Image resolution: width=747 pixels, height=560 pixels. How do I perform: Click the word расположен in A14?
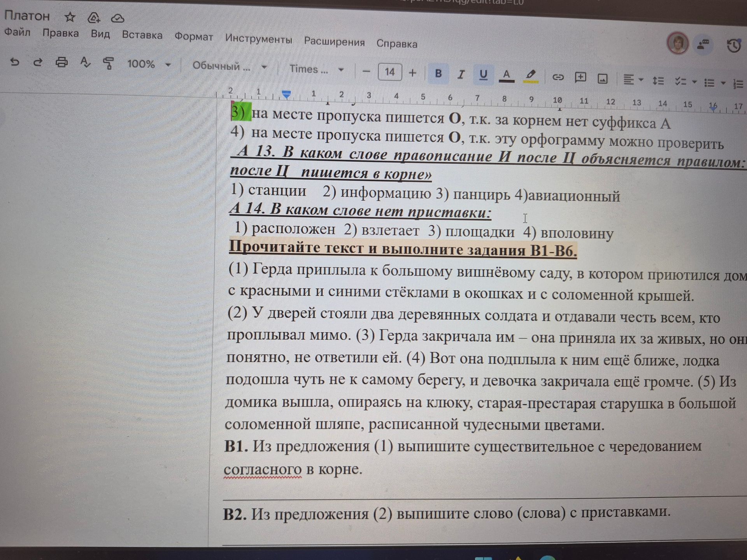coord(293,229)
